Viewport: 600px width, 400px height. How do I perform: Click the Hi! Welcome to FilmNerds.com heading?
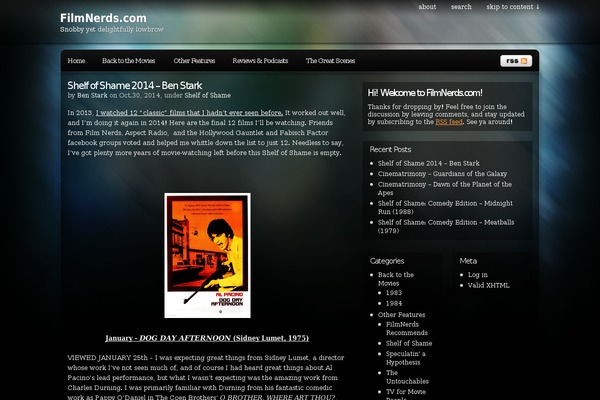(425, 93)
